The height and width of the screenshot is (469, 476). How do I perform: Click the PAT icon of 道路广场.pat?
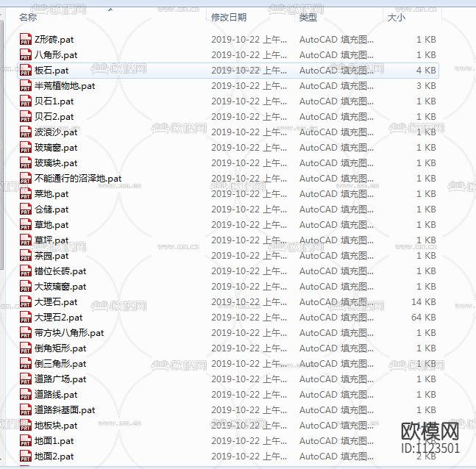coord(26,379)
